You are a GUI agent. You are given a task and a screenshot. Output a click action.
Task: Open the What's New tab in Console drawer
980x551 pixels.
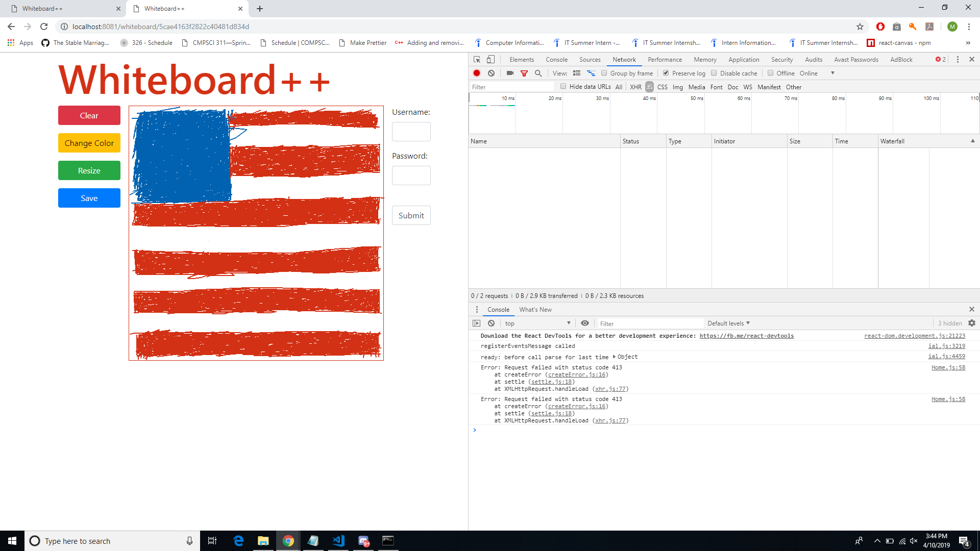535,309
